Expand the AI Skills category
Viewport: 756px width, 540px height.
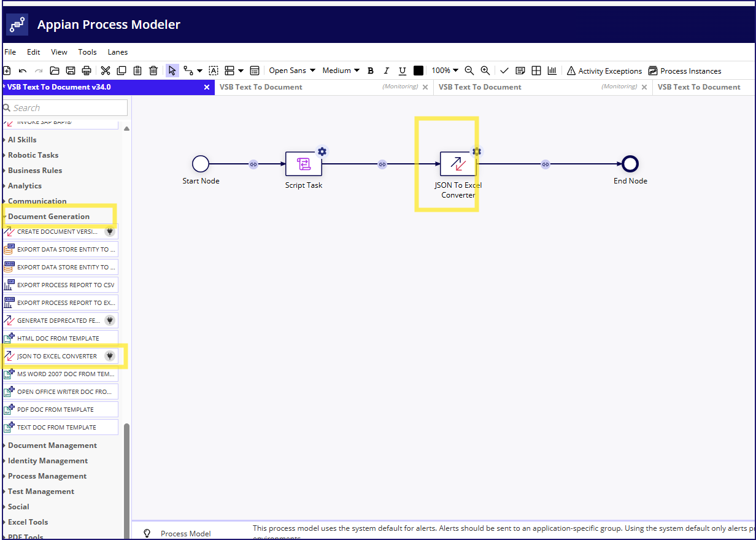(x=22, y=140)
